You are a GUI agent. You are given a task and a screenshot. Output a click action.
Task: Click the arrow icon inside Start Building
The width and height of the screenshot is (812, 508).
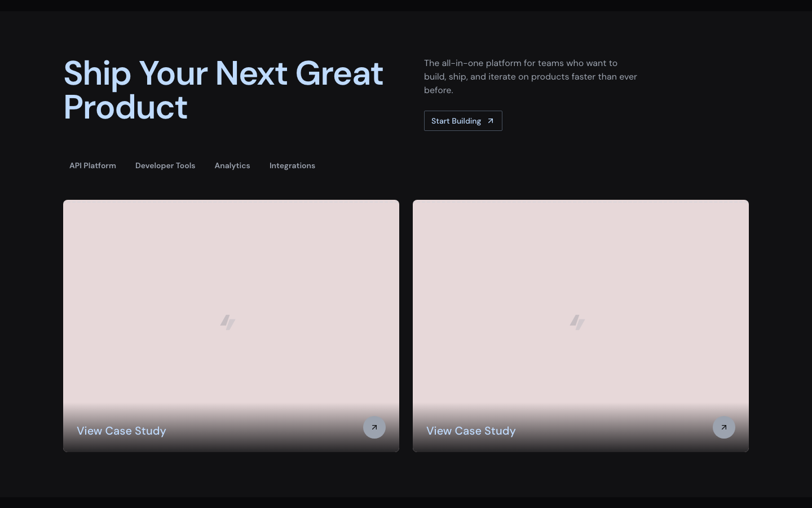(x=490, y=121)
